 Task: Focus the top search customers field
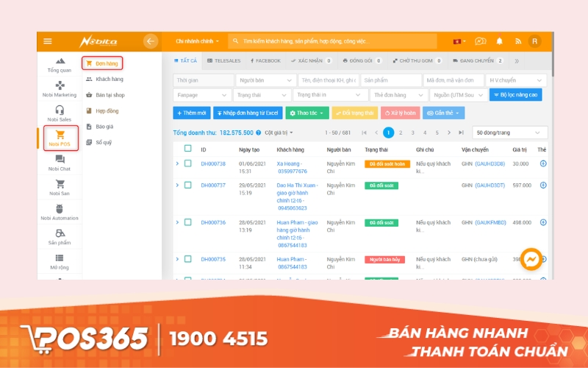tap(333, 41)
